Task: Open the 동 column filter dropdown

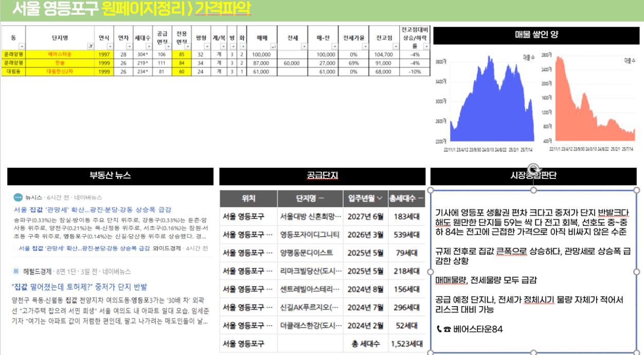Action: click(x=22, y=47)
